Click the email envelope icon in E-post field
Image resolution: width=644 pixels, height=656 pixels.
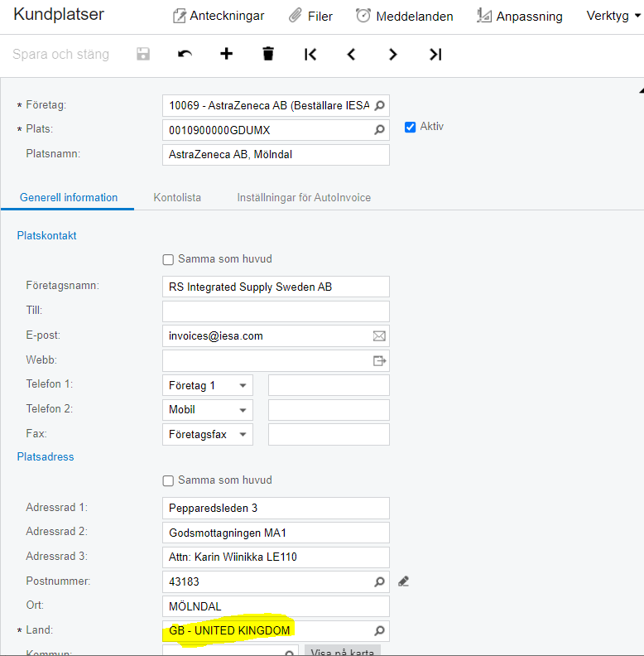coord(379,336)
